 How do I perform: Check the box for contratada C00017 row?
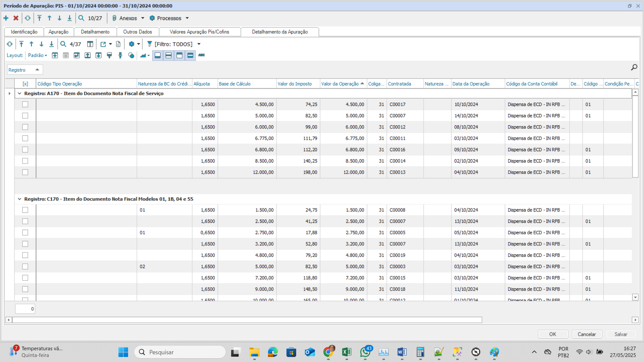(x=25, y=104)
